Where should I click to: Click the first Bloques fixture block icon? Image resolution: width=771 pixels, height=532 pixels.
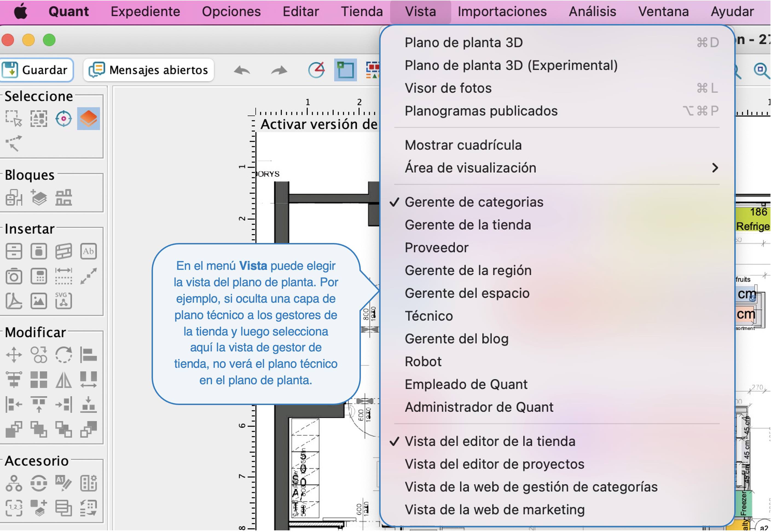14,198
